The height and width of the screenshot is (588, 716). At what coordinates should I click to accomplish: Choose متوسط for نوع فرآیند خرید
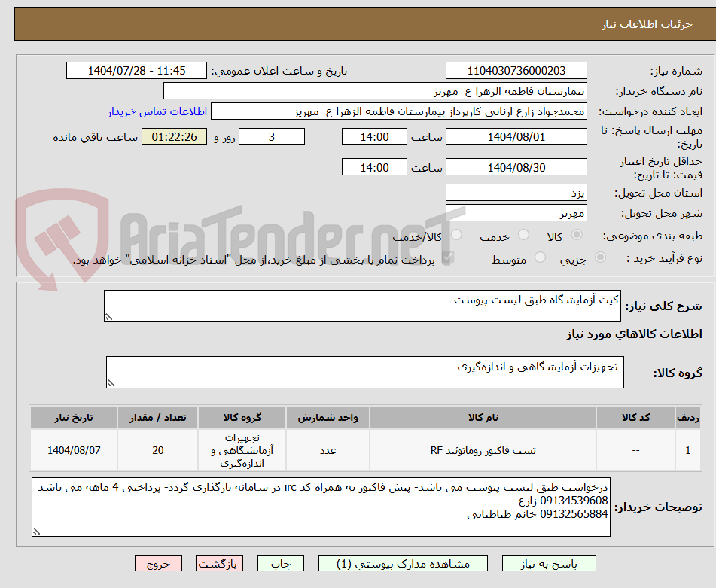pyautogui.click(x=541, y=257)
